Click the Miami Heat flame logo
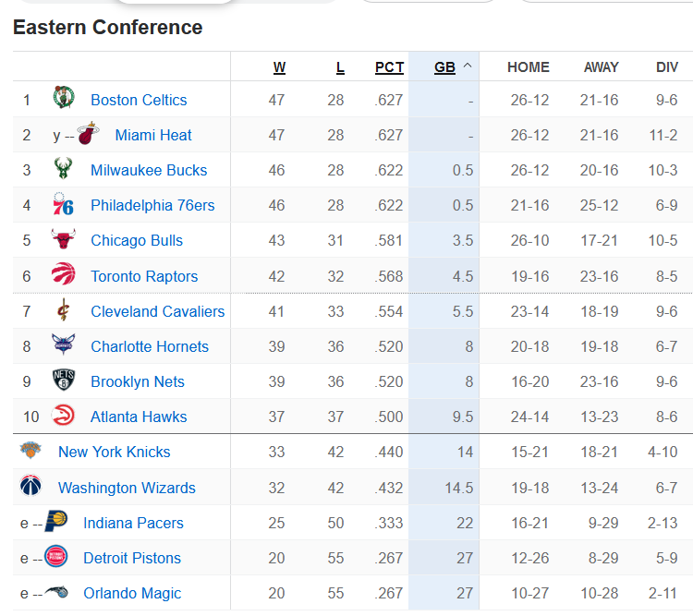Viewport: 693px width, 616px height. point(88,133)
